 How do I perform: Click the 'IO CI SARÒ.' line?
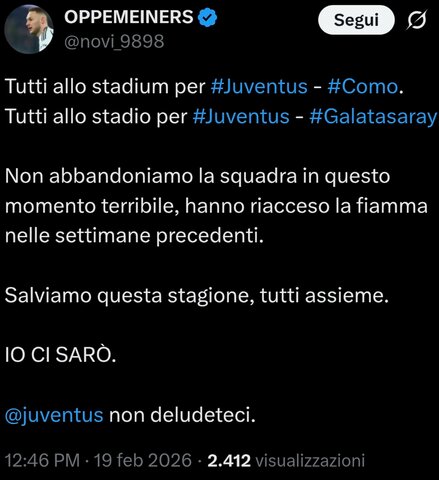coord(60,355)
